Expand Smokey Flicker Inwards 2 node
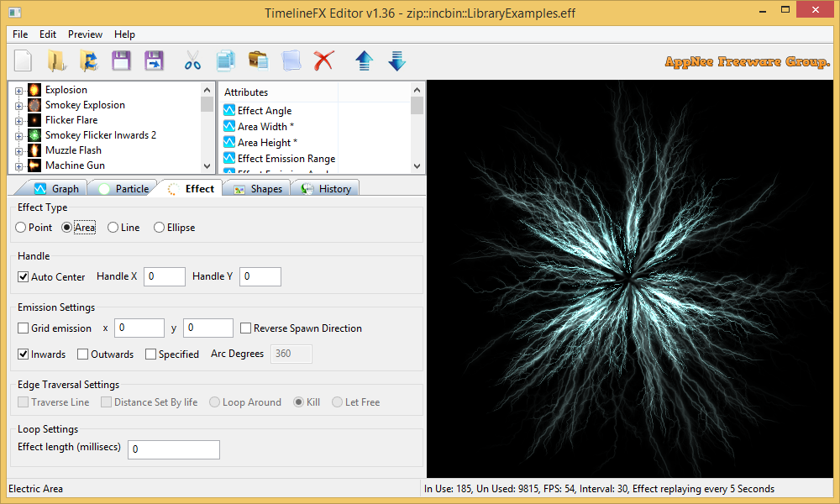Image resolution: width=840 pixels, height=504 pixels. click(18, 136)
